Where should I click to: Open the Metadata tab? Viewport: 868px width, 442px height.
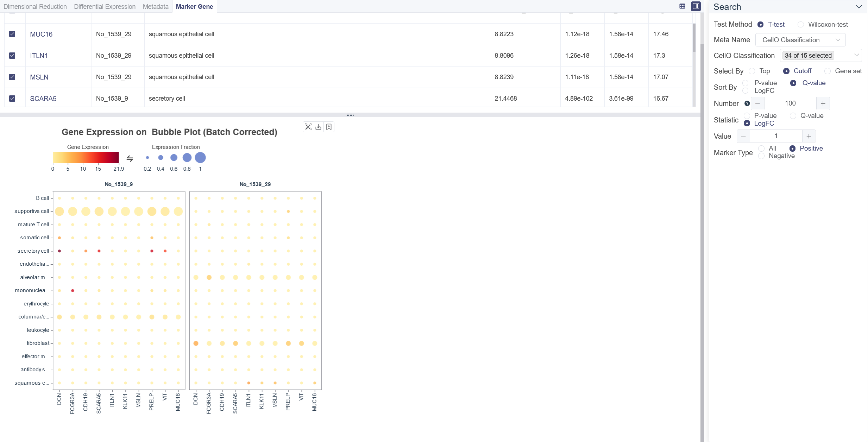156,7
